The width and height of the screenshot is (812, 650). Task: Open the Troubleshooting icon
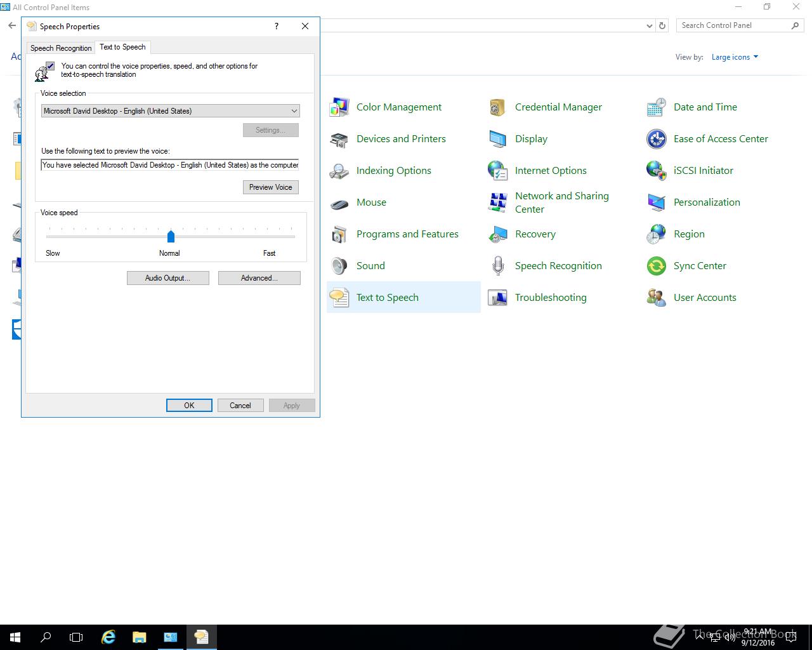pyautogui.click(x=498, y=298)
